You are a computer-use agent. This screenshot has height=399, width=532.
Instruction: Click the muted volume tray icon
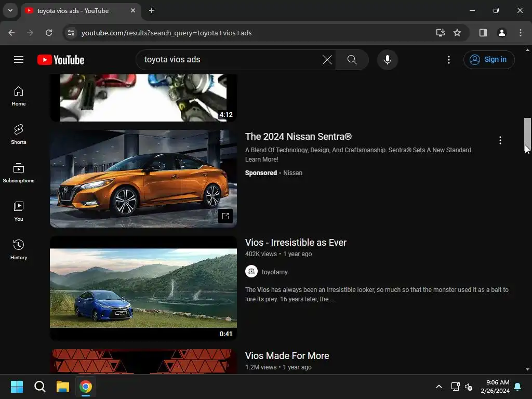tap(469, 387)
